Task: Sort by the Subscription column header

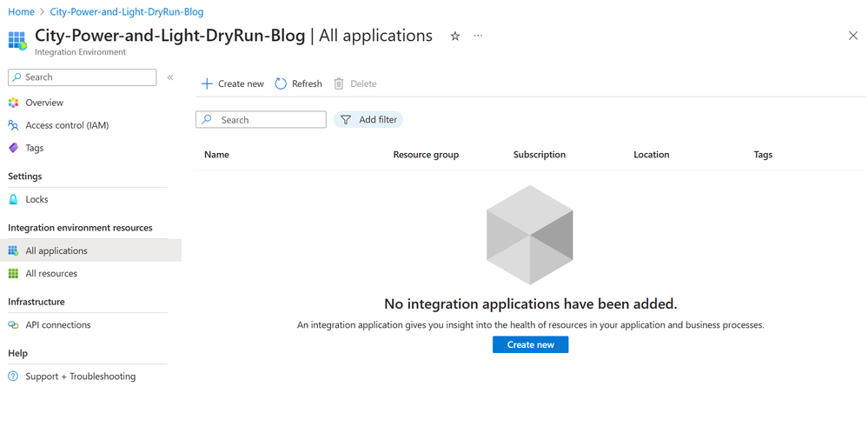Action: tap(540, 155)
